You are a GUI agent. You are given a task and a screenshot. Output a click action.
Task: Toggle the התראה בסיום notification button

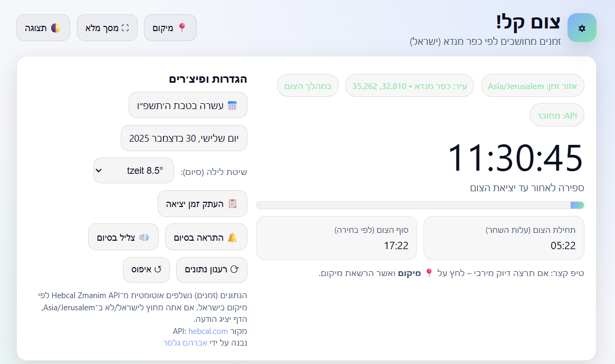coord(206,238)
